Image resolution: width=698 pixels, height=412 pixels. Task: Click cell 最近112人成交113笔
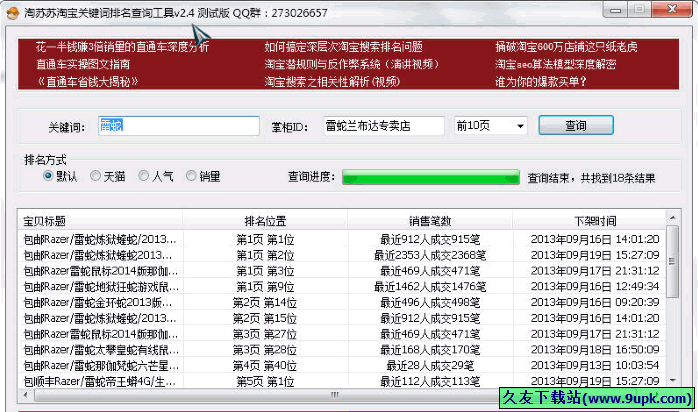(430, 381)
